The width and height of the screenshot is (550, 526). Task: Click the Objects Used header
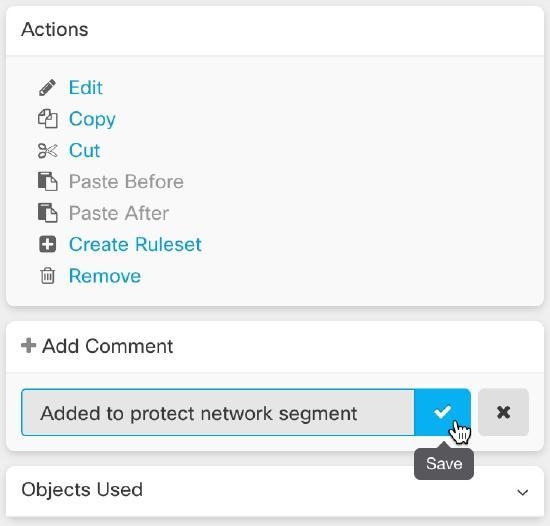point(275,491)
